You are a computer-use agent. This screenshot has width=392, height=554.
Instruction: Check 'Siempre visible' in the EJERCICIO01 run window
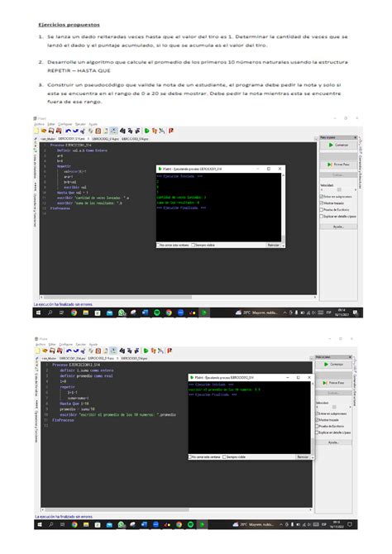coord(203,245)
